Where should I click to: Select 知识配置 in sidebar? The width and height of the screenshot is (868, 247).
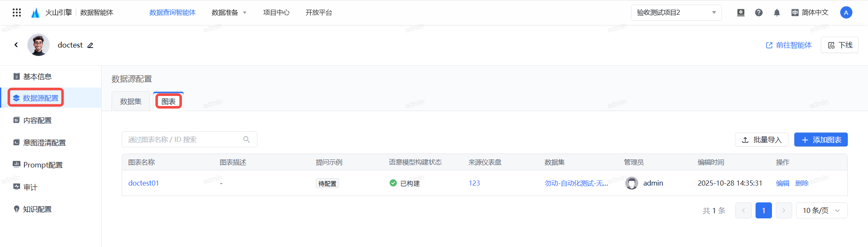(51, 209)
